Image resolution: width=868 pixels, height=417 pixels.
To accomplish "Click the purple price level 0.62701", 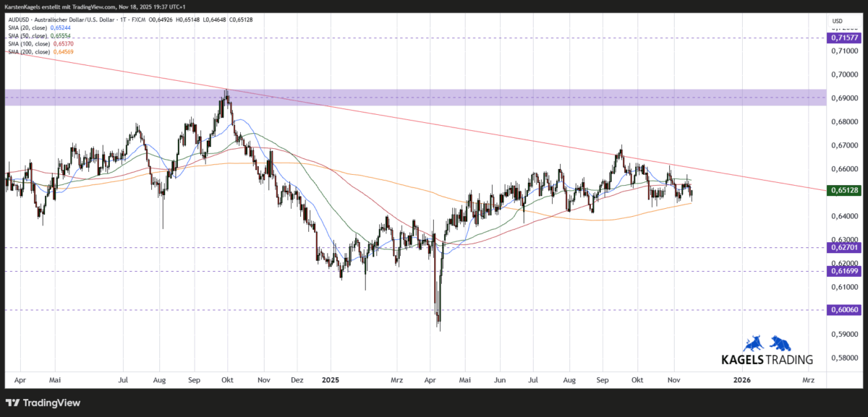I will click(843, 248).
